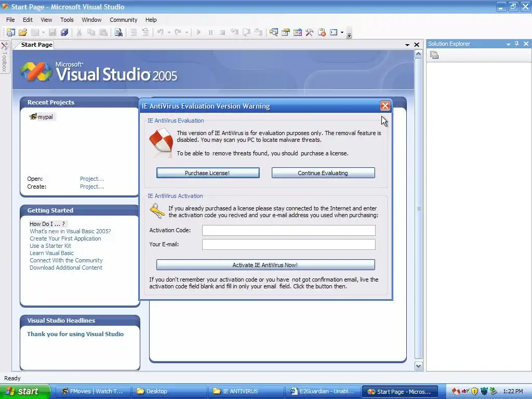Click Activate IE AntiVirus Now! button
The width and height of the screenshot is (532, 399).
pos(265,264)
